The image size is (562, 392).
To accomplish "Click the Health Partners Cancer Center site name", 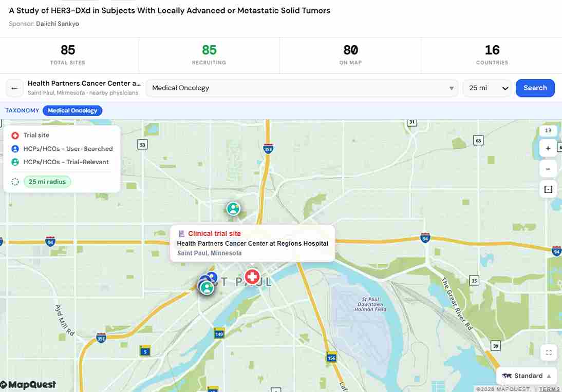I will [84, 84].
